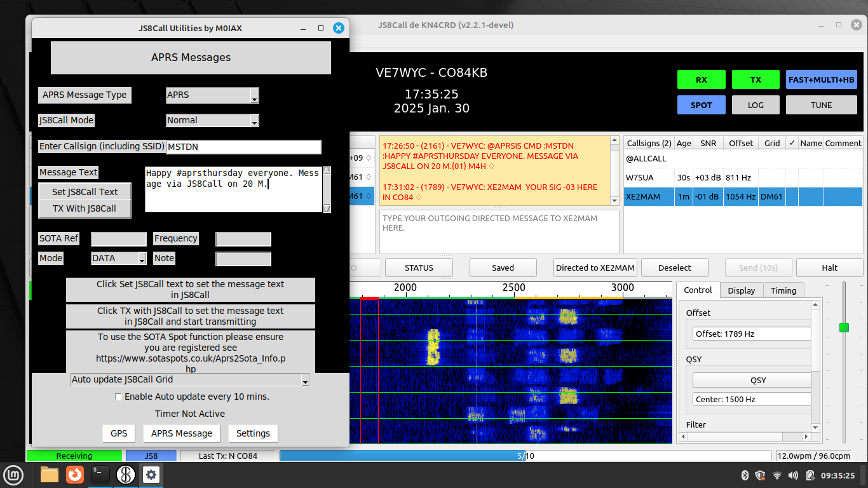
Task: Click the Message Text box
Action: click(233, 189)
